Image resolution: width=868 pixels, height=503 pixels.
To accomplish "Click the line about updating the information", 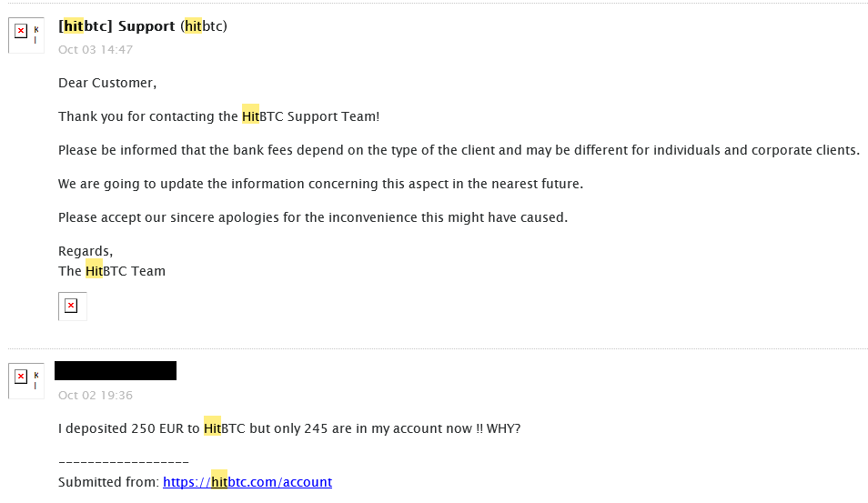I will click(321, 184).
